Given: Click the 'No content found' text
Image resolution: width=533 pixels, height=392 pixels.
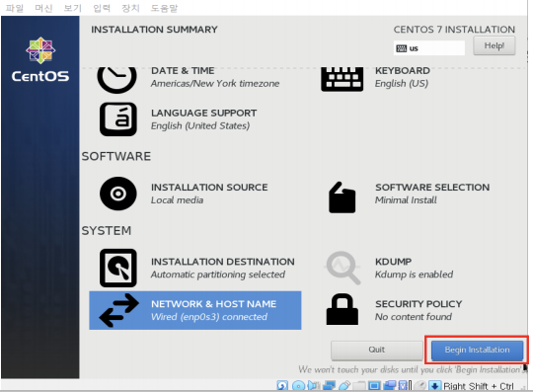Looking at the screenshot, I should pyautogui.click(x=414, y=317).
